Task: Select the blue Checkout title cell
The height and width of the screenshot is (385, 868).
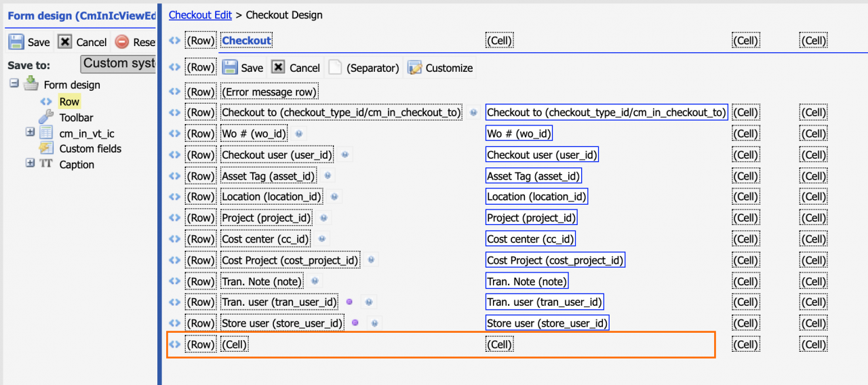Action: point(247,41)
